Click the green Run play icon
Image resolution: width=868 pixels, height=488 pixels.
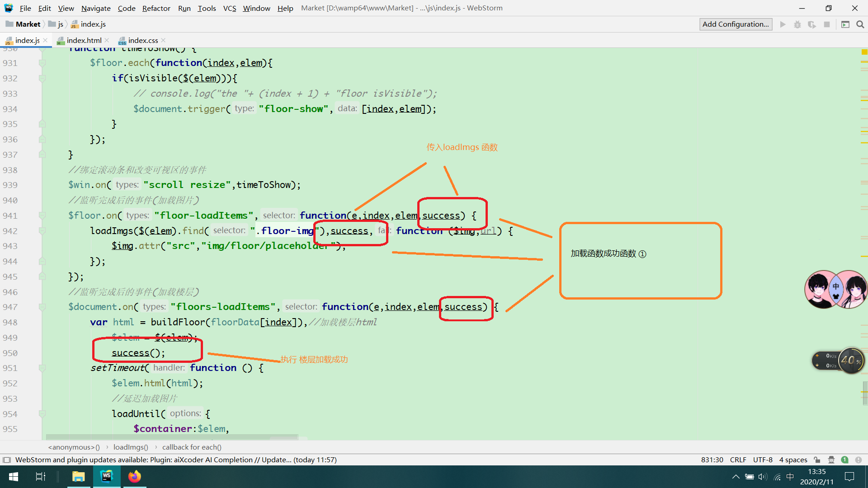pos(783,24)
